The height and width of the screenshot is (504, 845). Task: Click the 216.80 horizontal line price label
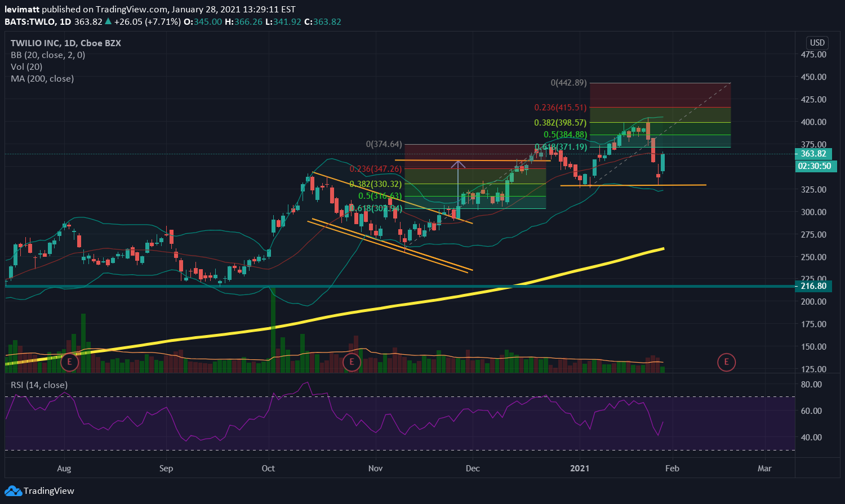pos(813,286)
